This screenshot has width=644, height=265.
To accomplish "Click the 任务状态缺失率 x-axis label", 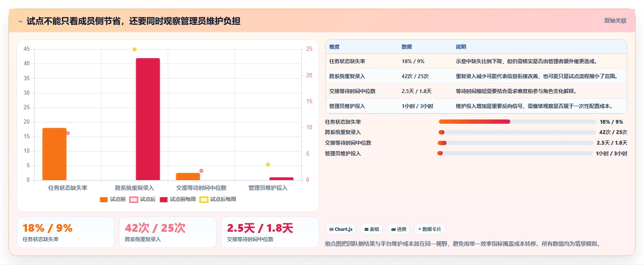I will coord(68,188).
